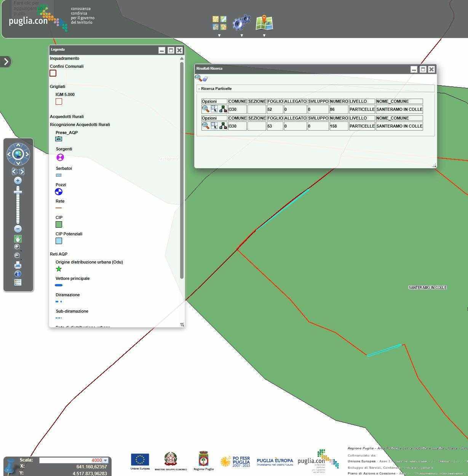The width and height of the screenshot is (468, 476).
Task: Click FOGLIO cell with value 53
Action: tap(275, 126)
